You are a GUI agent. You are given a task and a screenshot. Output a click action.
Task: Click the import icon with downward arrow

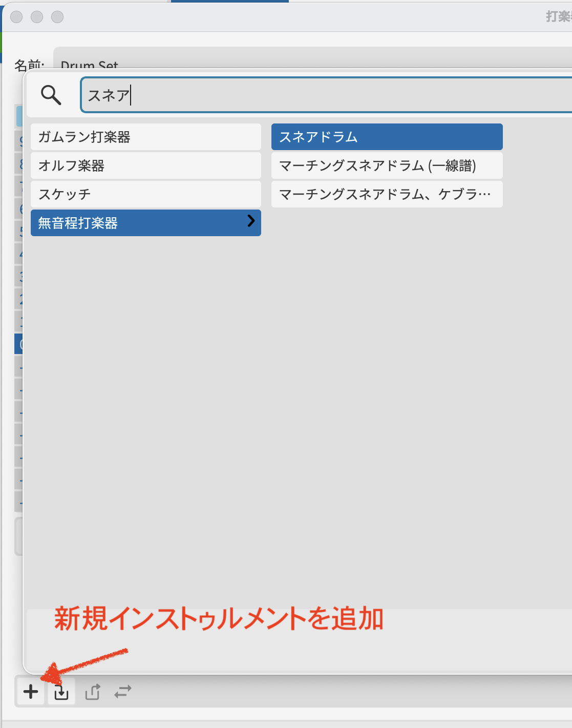click(61, 692)
